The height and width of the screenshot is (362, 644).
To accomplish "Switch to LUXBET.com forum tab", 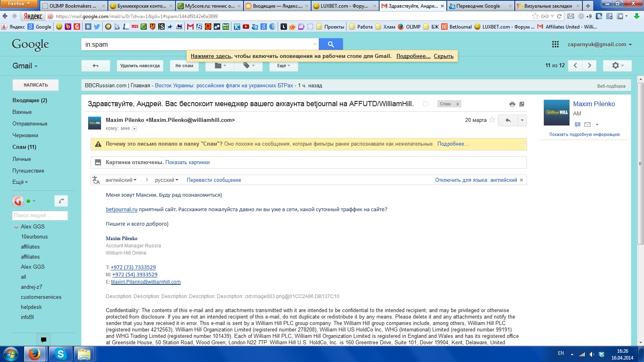I will (x=345, y=6).
